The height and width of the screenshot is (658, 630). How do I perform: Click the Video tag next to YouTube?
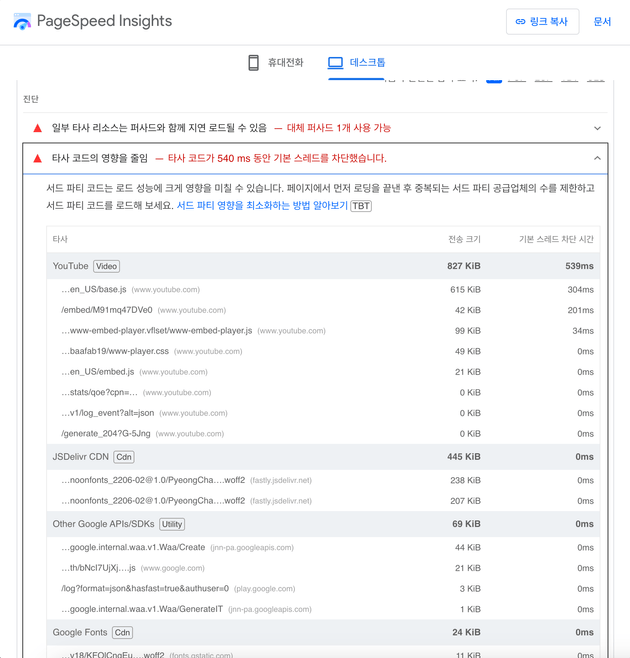pyautogui.click(x=106, y=267)
